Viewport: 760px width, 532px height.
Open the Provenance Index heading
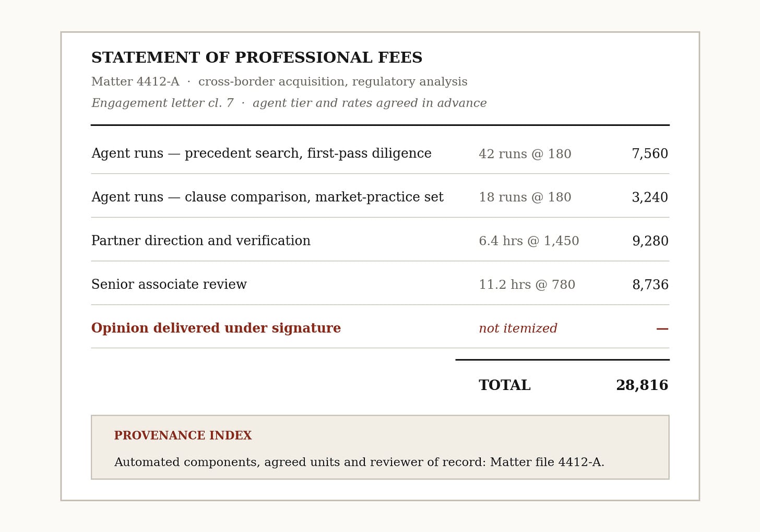pos(183,436)
